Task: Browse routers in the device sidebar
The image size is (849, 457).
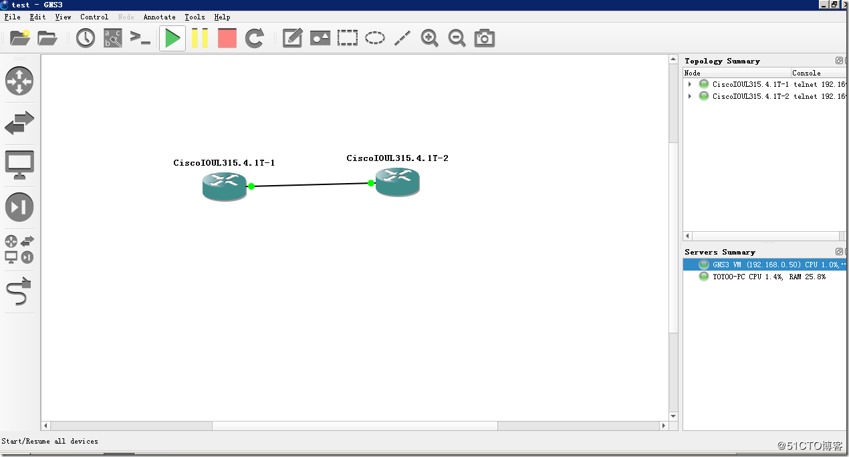Action: click(x=19, y=81)
